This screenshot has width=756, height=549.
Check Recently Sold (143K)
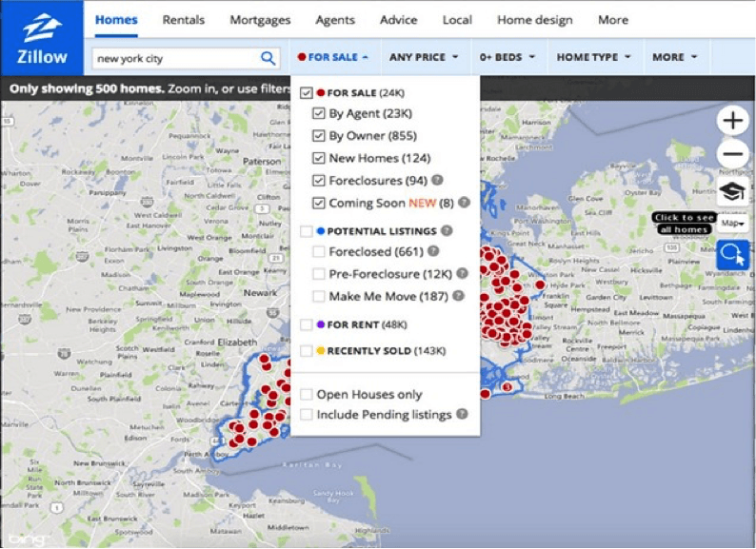[307, 351]
